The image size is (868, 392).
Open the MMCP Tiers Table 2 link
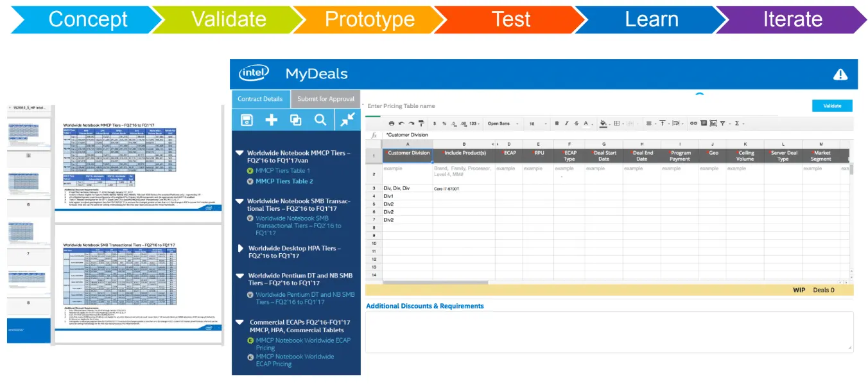point(284,181)
